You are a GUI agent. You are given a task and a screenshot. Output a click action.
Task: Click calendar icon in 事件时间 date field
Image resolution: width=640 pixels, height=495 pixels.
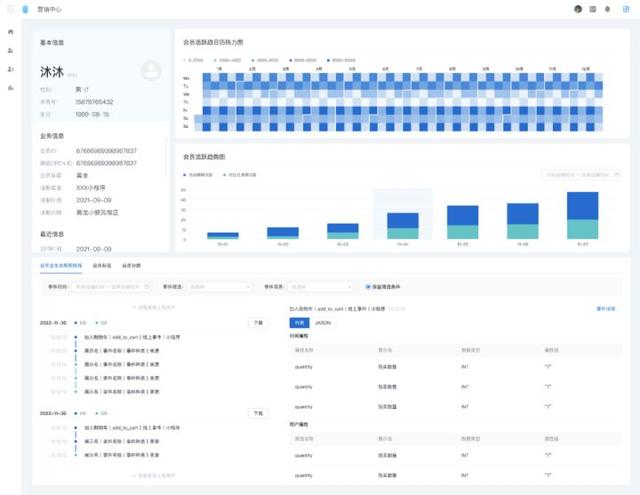[x=147, y=287]
